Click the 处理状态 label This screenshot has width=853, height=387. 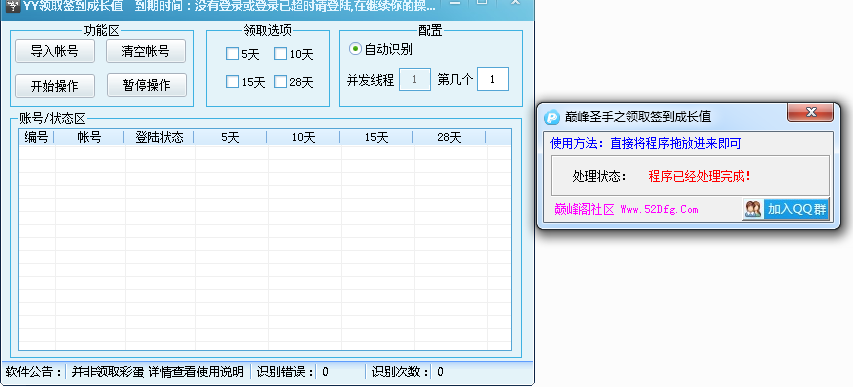click(599, 176)
